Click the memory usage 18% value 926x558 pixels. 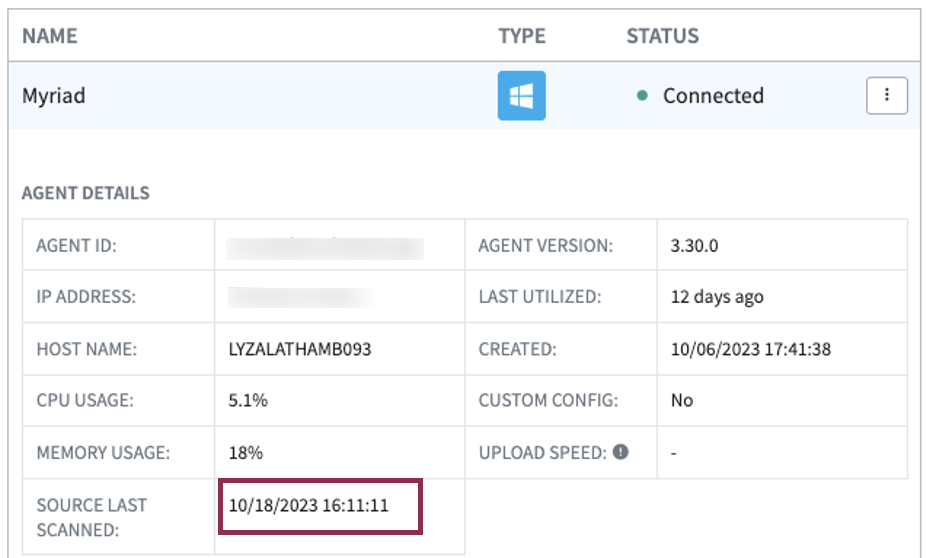click(245, 452)
